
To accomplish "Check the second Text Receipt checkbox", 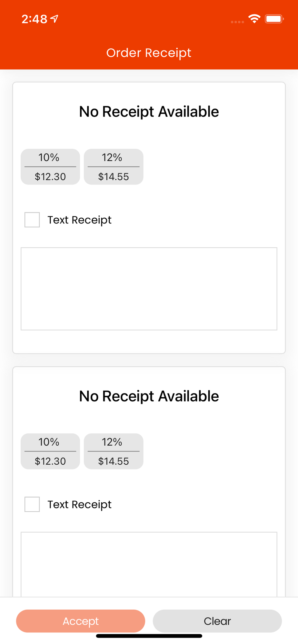I will [32, 504].
